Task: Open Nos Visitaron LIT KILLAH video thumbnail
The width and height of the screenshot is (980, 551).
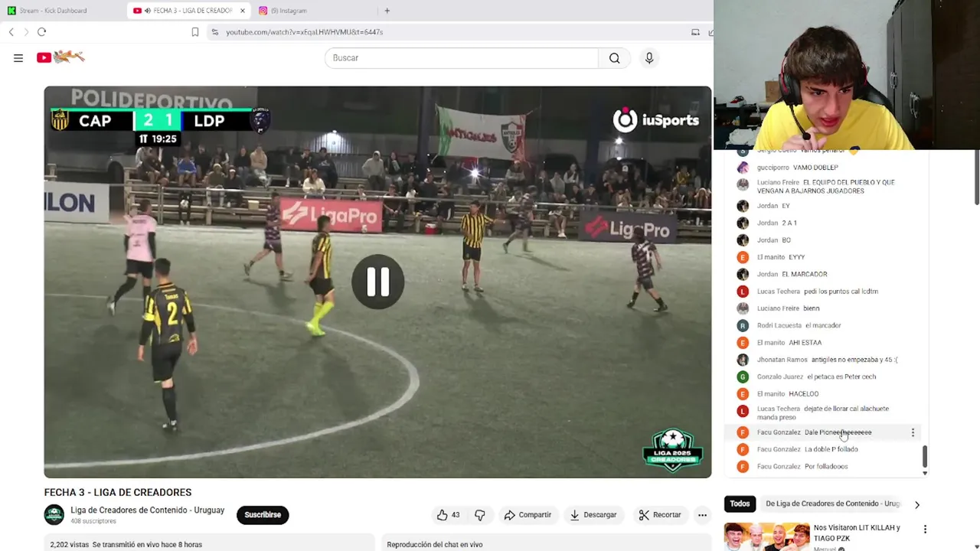Action: click(x=766, y=536)
